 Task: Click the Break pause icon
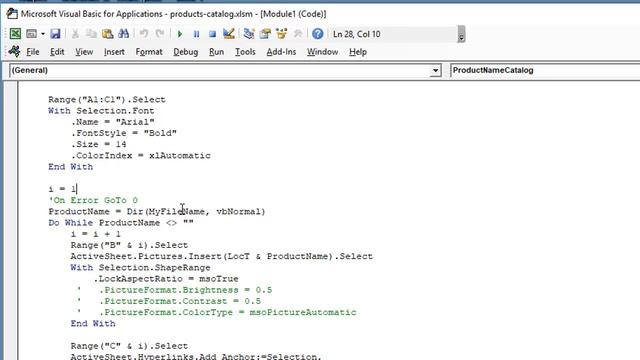pos(196,34)
